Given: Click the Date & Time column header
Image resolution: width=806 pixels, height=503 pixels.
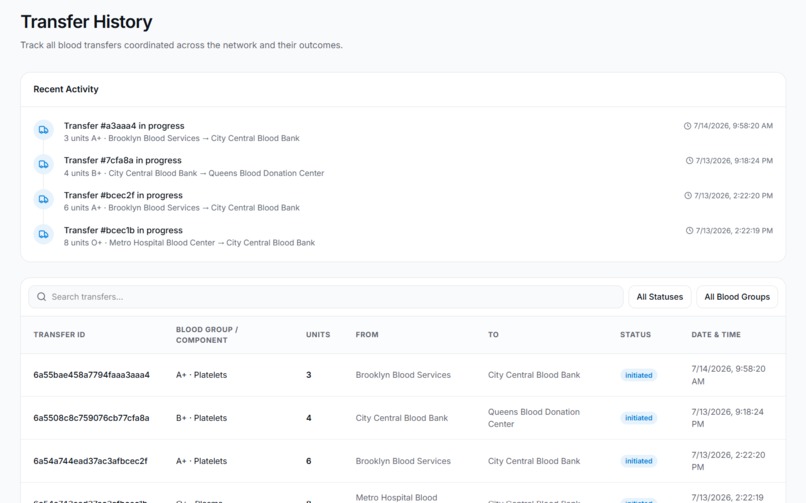Looking at the screenshot, I should pos(716,334).
